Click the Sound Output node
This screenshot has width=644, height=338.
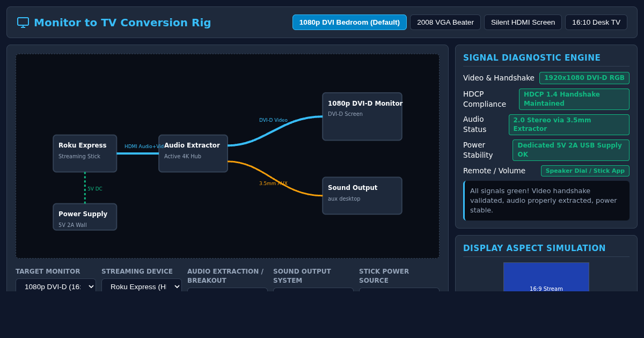pos(362,196)
